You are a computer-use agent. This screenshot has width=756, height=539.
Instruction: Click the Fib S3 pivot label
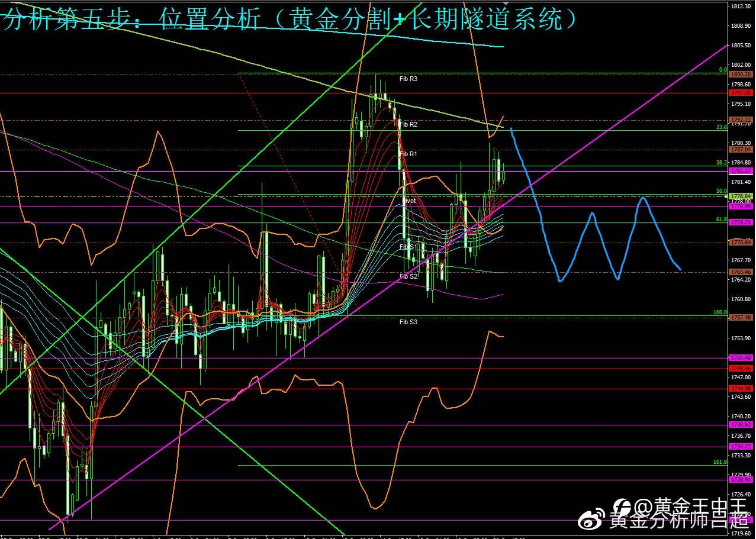coord(408,322)
